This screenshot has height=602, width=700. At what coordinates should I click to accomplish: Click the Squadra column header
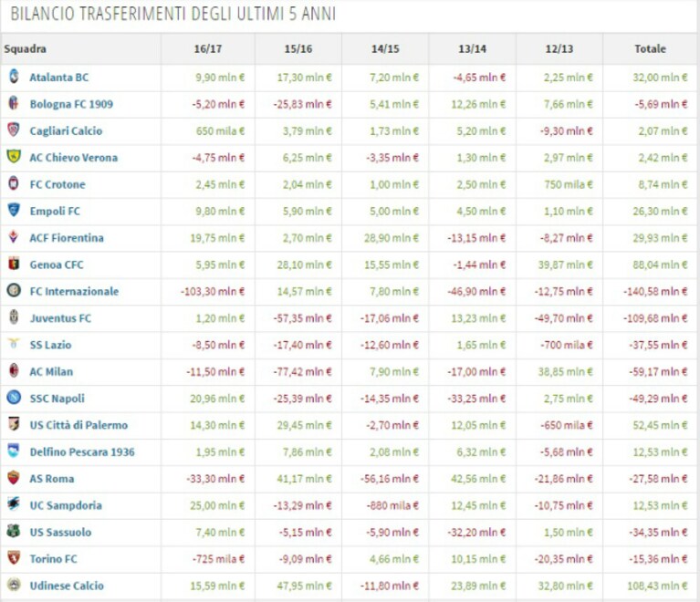tap(25, 48)
